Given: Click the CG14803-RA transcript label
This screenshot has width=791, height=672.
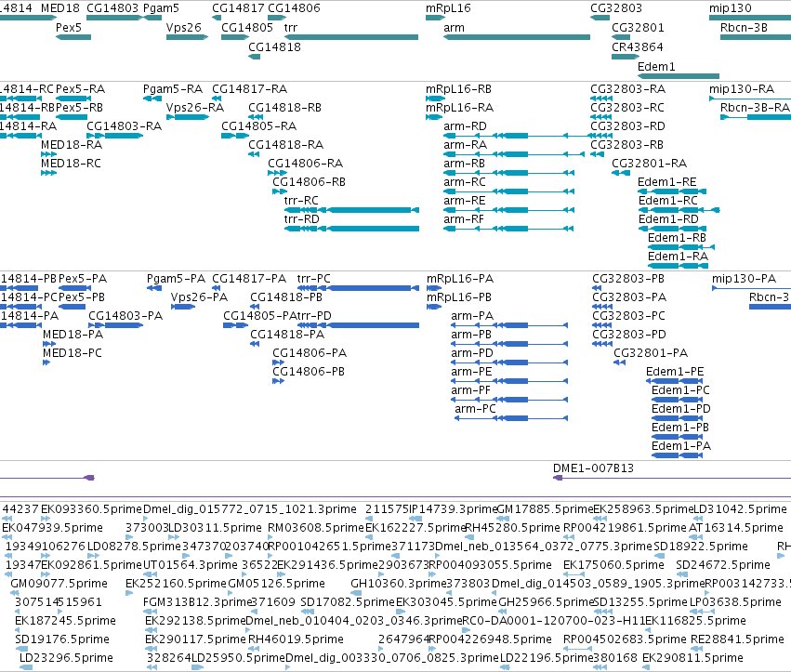Looking at the screenshot, I should click(125, 126).
